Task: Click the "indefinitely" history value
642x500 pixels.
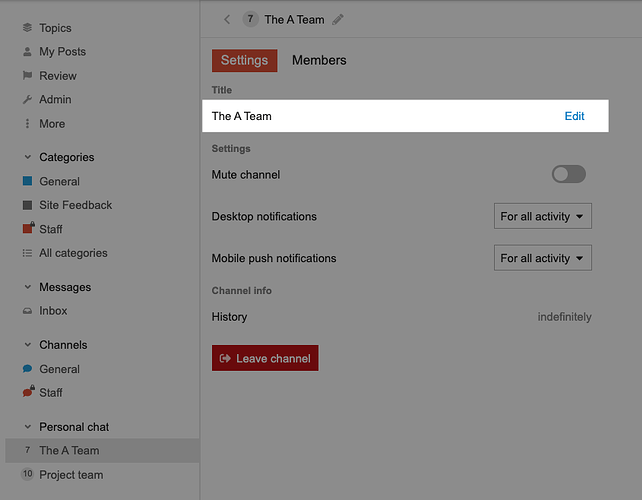Action: pyautogui.click(x=564, y=317)
